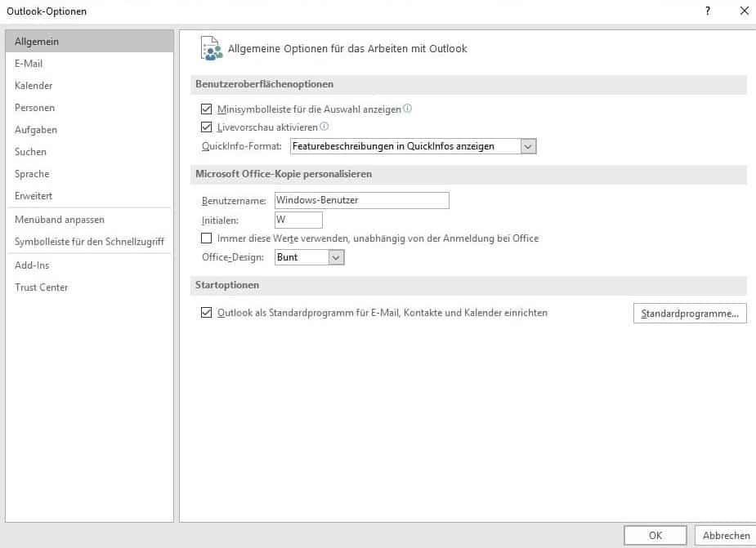This screenshot has height=548, width=756.
Task: Click Abbrechen to cancel
Action: pos(726,536)
